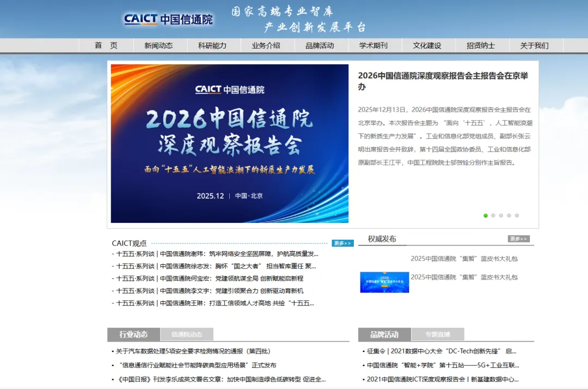Open 关于汽车数据处理5项安全要求检测情况的通报
Image resolution: width=588 pixels, height=389 pixels.
pyautogui.click(x=193, y=351)
